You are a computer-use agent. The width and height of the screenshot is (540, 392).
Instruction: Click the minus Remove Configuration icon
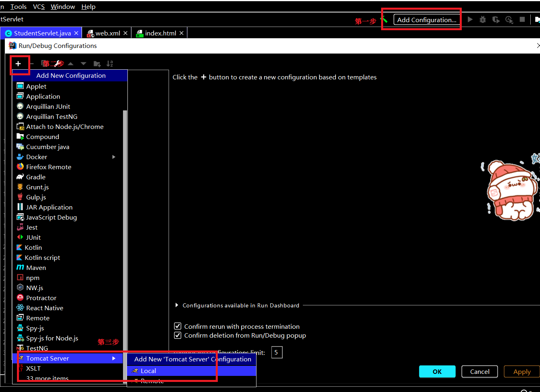tap(31, 64)
